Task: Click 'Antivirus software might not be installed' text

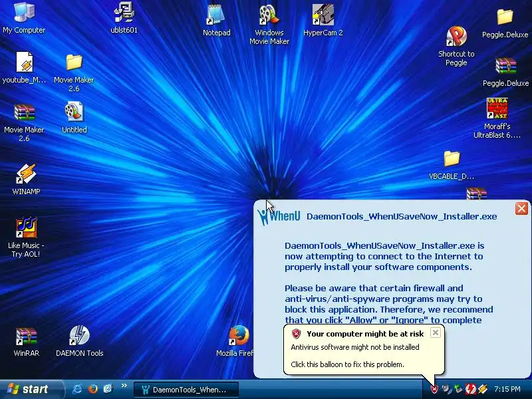Action: click(355, 347)
